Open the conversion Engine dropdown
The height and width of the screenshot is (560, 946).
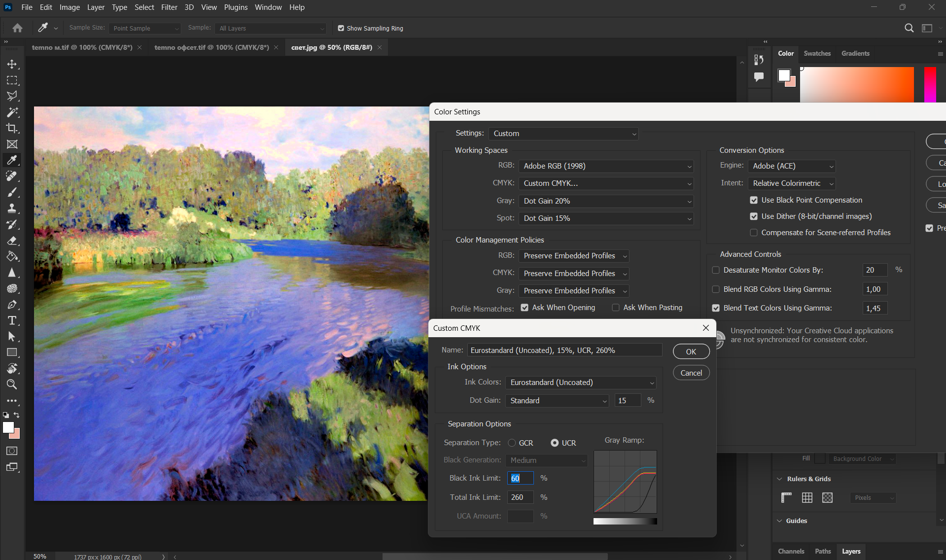[792, 166]
